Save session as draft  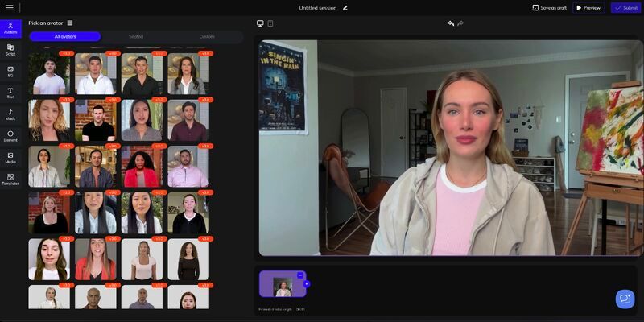(550, 7)
